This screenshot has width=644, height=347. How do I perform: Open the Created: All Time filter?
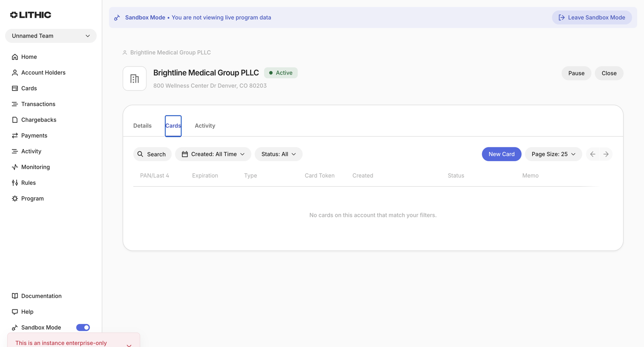point(213,154)
